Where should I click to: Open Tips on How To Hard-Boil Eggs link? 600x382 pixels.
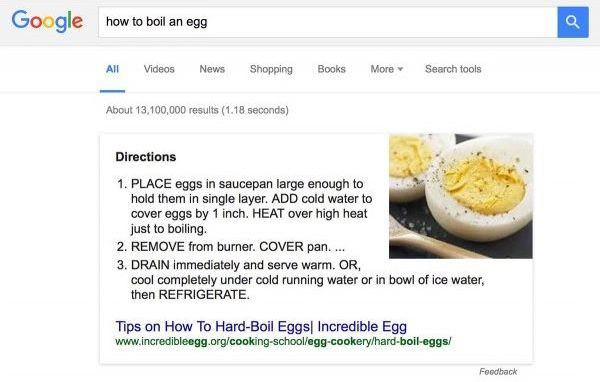[x=261, y=326]
